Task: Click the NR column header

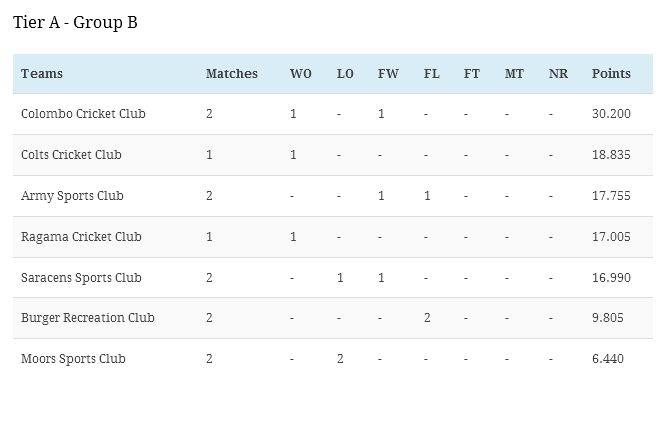Action: [558, 74]
